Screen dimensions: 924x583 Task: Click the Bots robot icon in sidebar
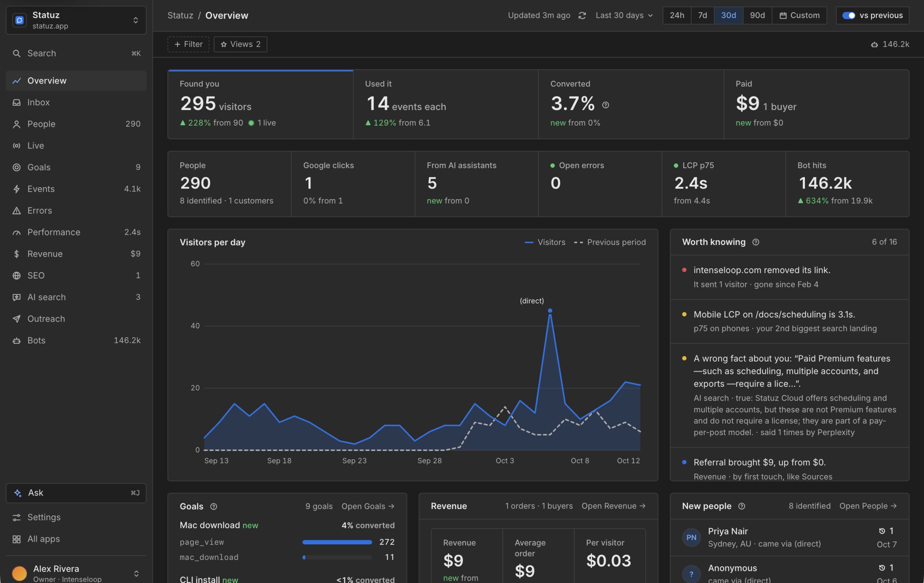click(16, 341)
